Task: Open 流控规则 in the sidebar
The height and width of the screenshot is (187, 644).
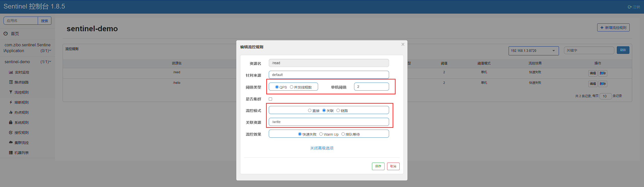Action: click(x=22, y=92)
